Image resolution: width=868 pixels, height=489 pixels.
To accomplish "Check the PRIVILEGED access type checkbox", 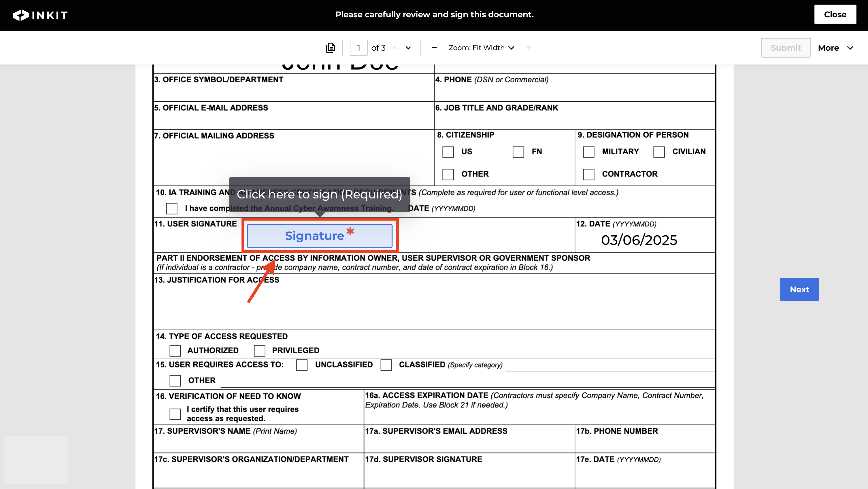I will [x=259, y=350].
